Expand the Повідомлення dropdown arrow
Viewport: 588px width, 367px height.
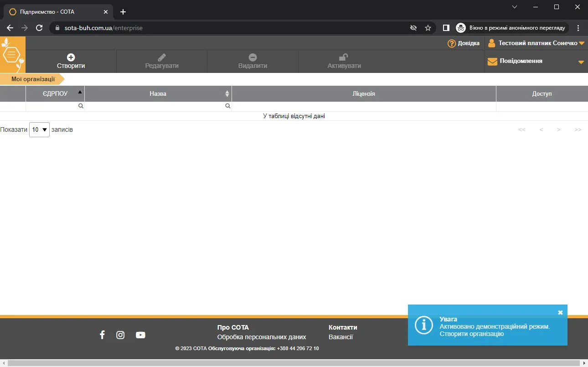pos(581,62)
